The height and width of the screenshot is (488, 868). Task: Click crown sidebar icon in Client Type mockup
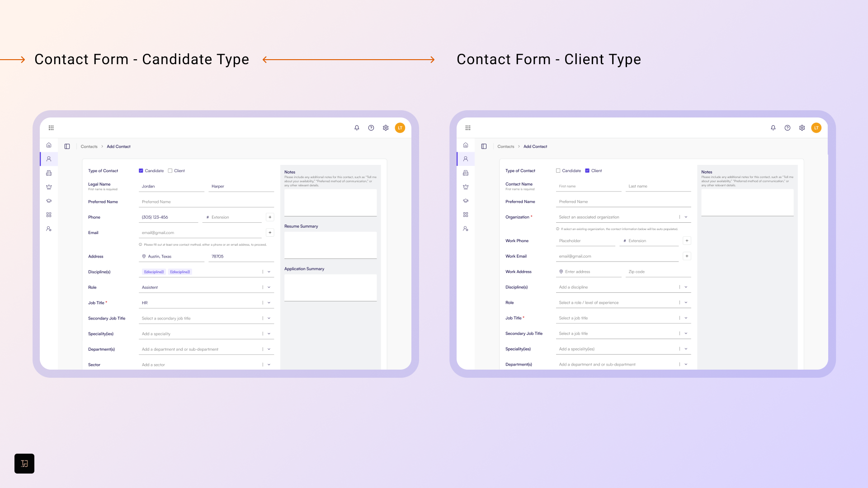[x=466, y=187]
